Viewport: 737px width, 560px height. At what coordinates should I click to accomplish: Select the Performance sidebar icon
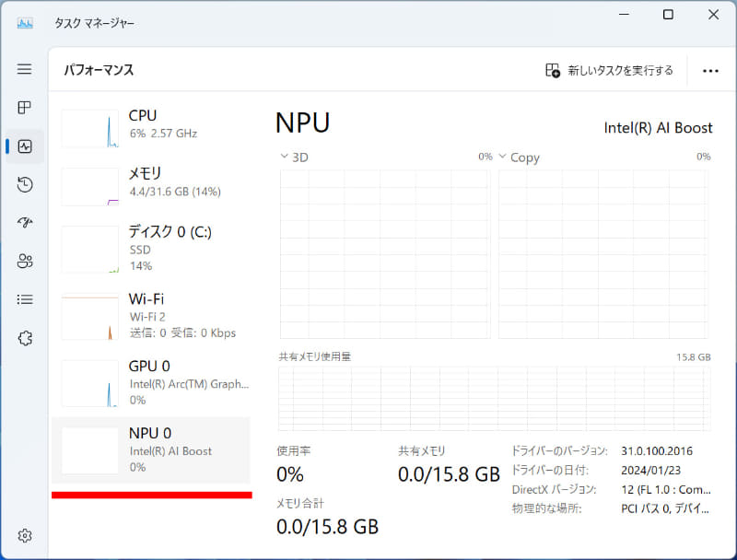coord(25,146)
